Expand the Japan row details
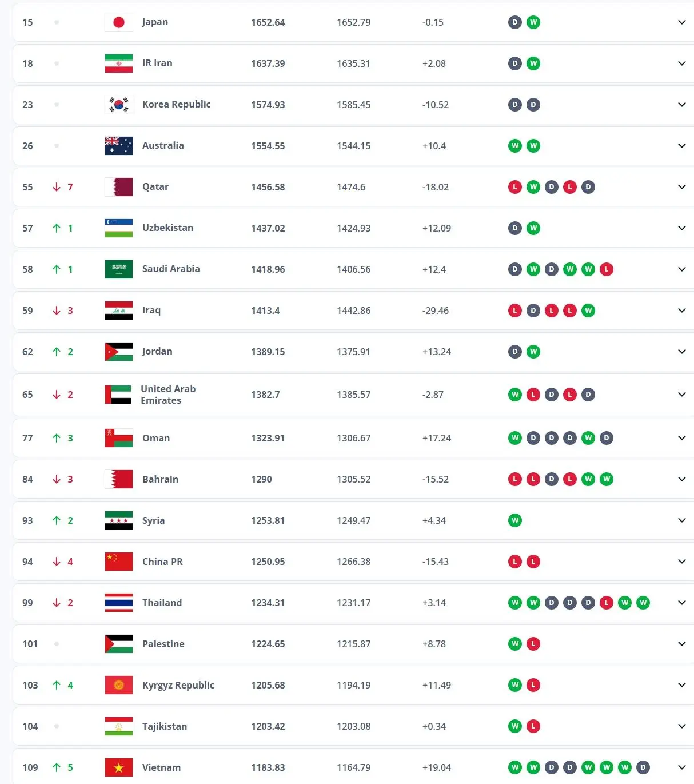 [x=681, y=22]
